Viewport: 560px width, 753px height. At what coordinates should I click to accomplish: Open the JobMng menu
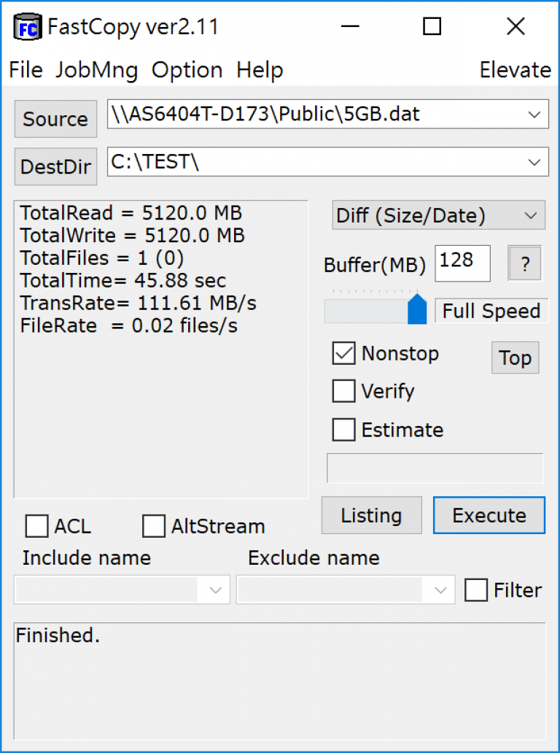point(96,70)
